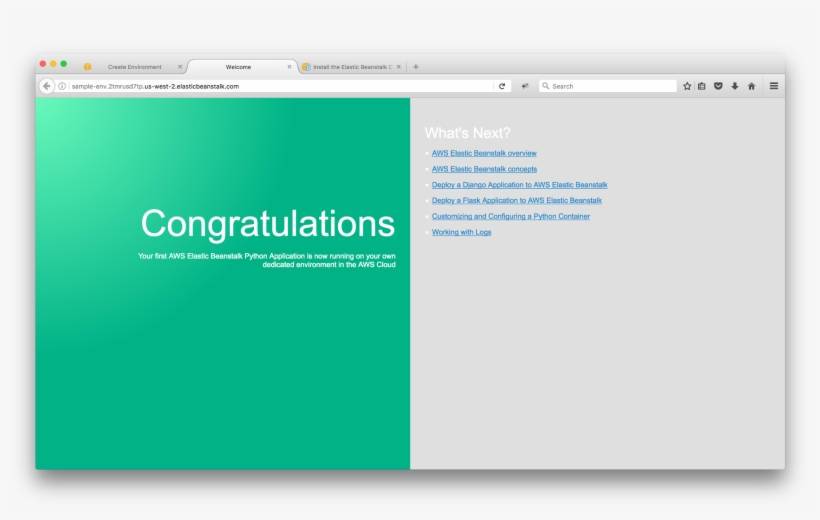
Task: Close the Create Environment tab
Action: pyautogui.click(x=180, y=67)
